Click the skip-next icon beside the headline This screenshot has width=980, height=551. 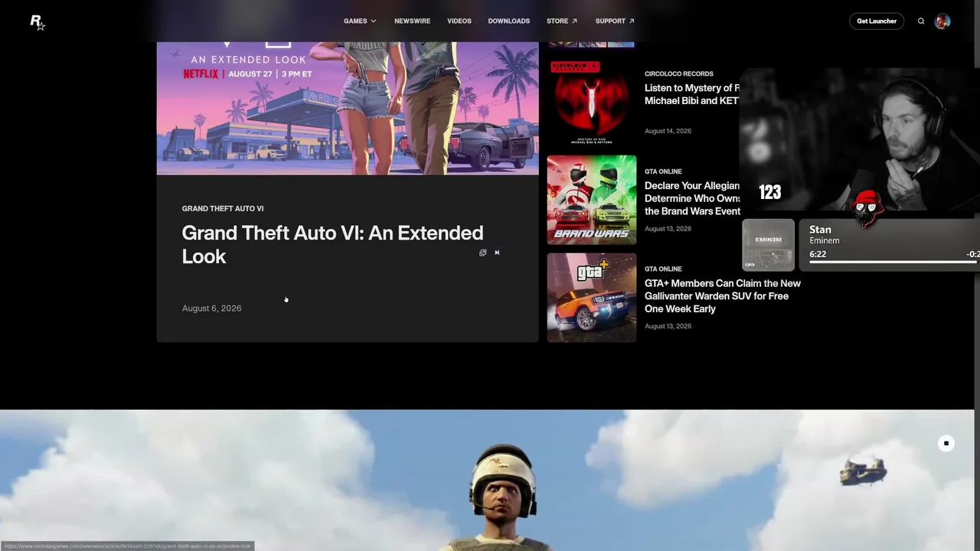[x=497, y=253]
